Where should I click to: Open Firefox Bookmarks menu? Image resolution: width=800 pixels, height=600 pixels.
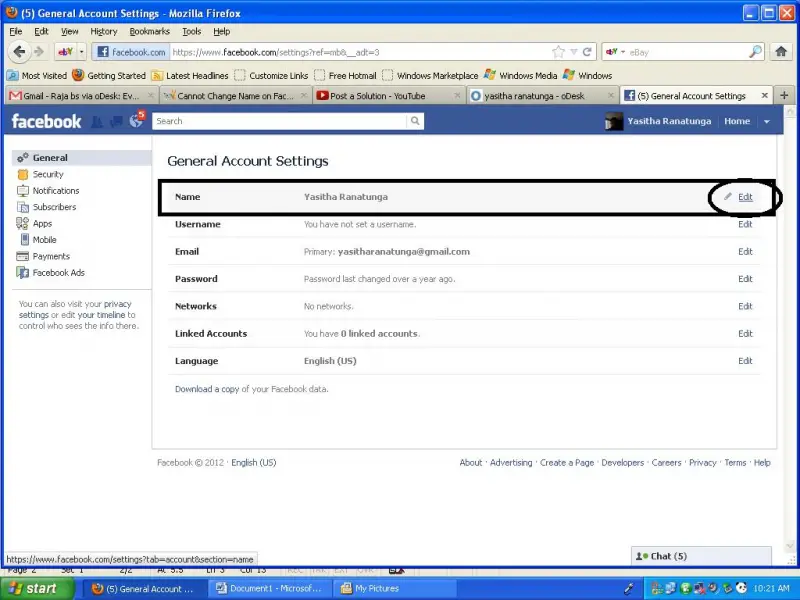149,31
